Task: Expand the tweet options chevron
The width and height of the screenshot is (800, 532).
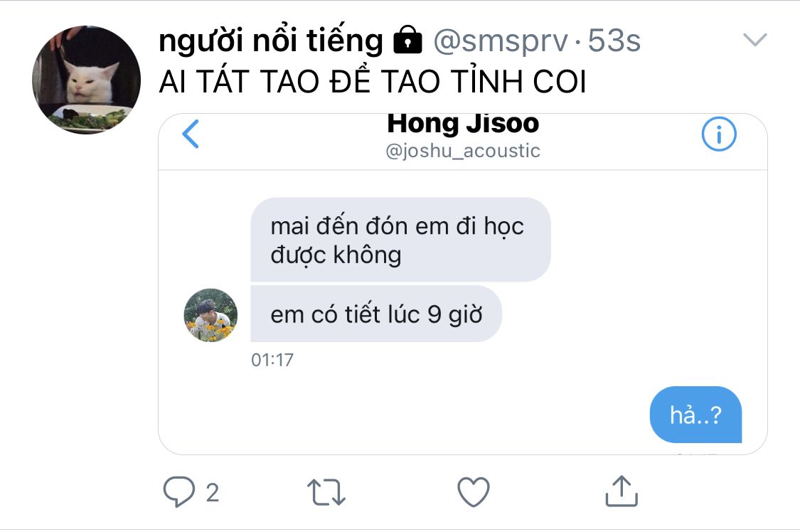Action: [x=755, y=39]
